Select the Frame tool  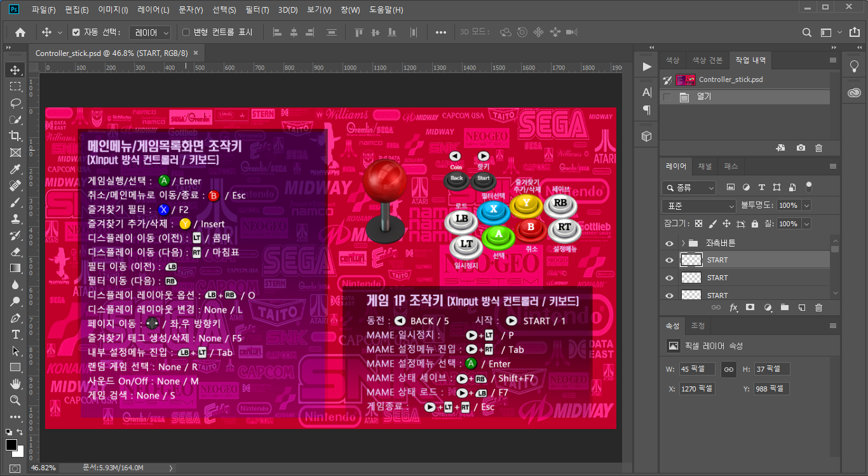tap(15, 153)
